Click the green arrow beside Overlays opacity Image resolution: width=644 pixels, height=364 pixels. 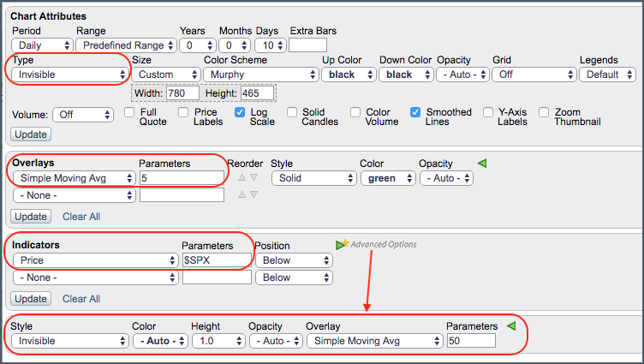(x=482, y=163)
